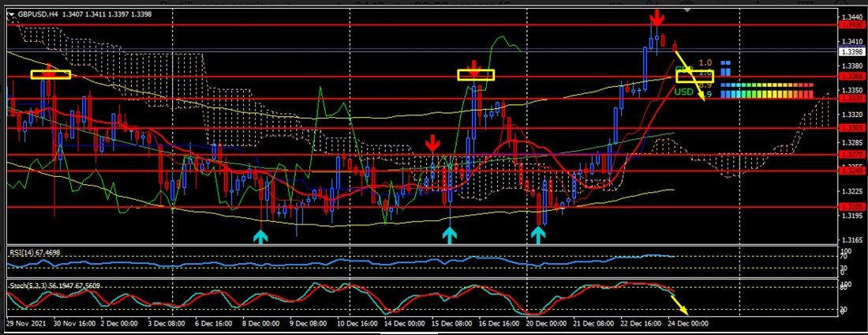
Task: Select the red down arrow above the 1.3430 peak
Action: (656, 18)
